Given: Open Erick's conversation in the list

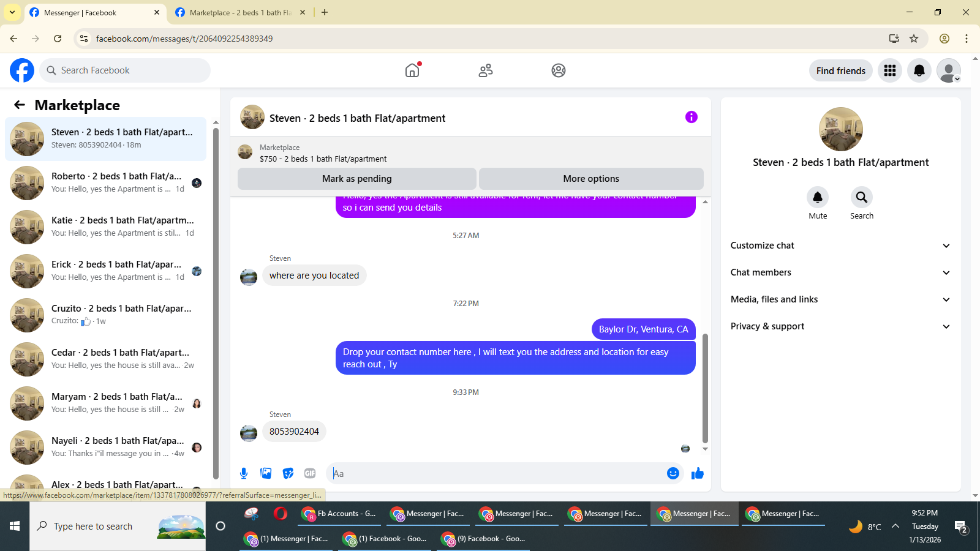Looking at the screenshot, I should [106, 271].
